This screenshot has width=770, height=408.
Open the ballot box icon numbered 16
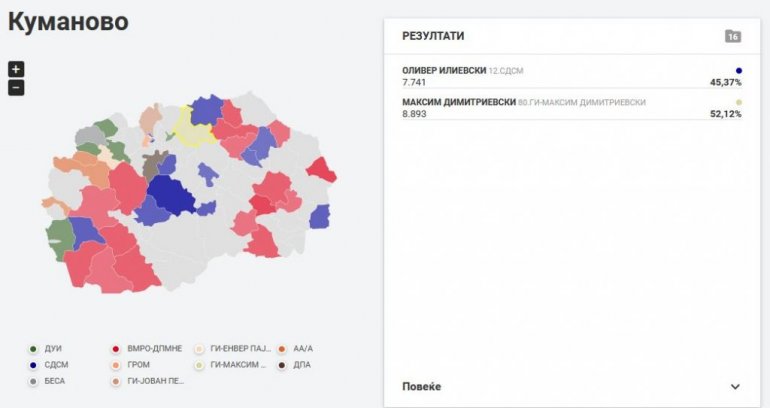click(733, 36)
